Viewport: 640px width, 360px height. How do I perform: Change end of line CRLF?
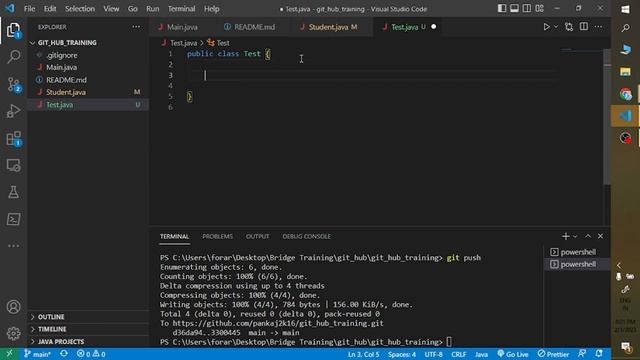click(459, 354)
